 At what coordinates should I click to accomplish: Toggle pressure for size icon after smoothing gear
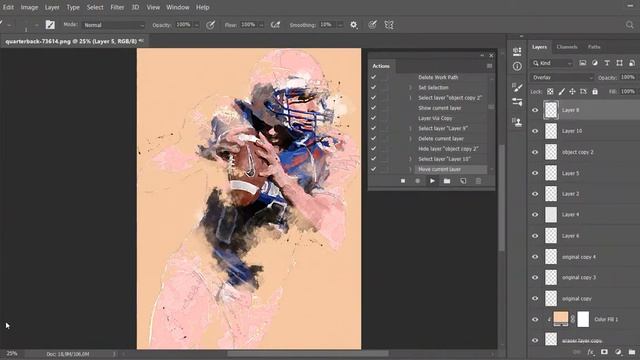tap(372, 25)
